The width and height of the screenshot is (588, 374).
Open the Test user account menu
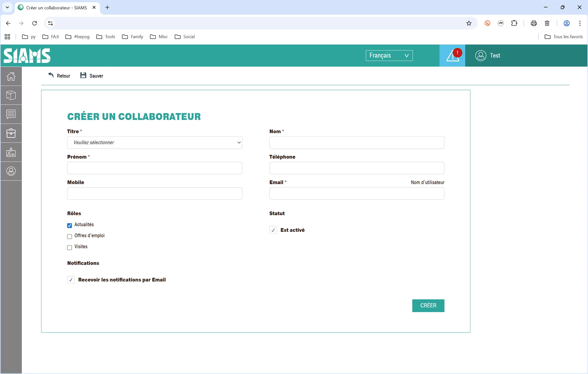[x=488, y=56]
